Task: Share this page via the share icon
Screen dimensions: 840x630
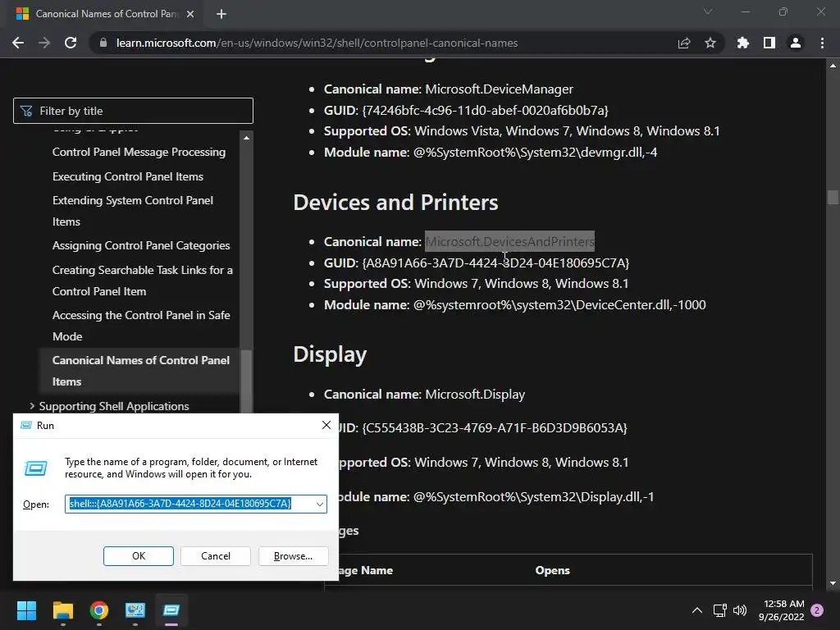Action: click(684, 43)
